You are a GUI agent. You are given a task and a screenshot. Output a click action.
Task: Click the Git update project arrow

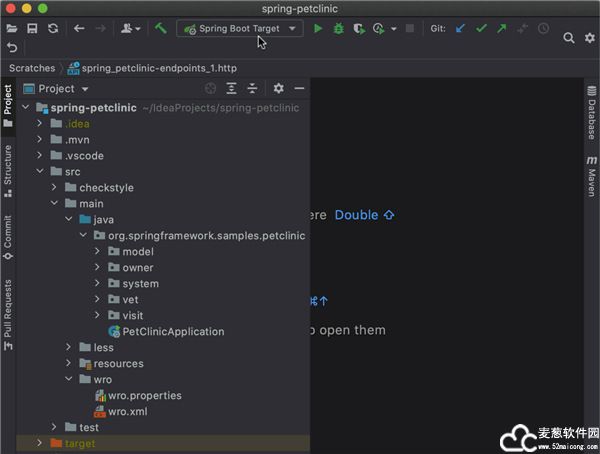pos(460,29)
